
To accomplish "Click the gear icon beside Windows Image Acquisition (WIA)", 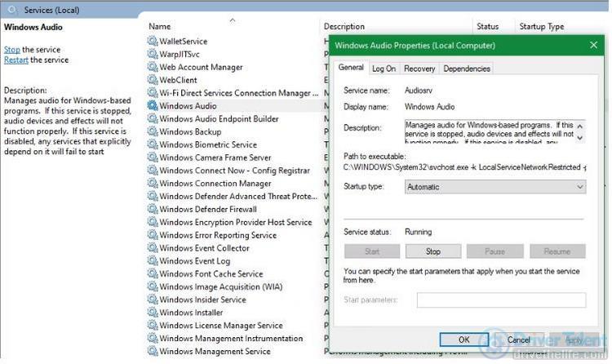I will pos(153,286).
